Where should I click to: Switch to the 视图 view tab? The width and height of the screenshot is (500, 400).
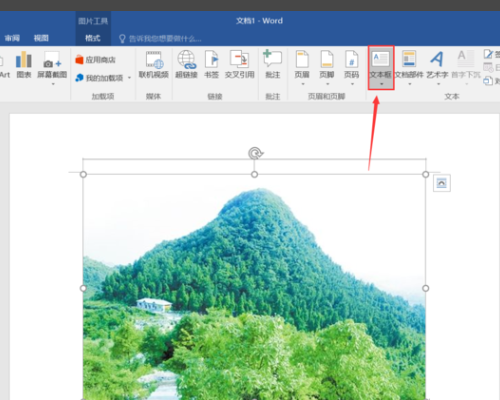coord(41,38)
